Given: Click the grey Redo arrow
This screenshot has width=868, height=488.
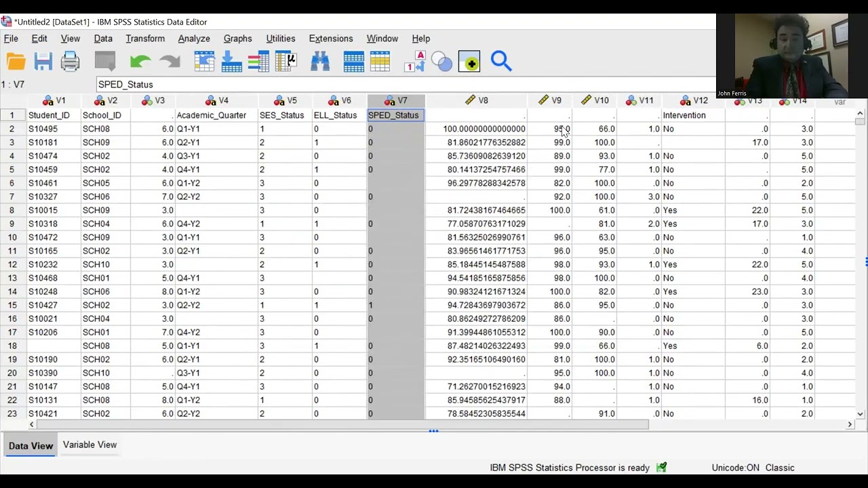Looking at the screenshot, I should pyautogui.click(x=170, y=62).
